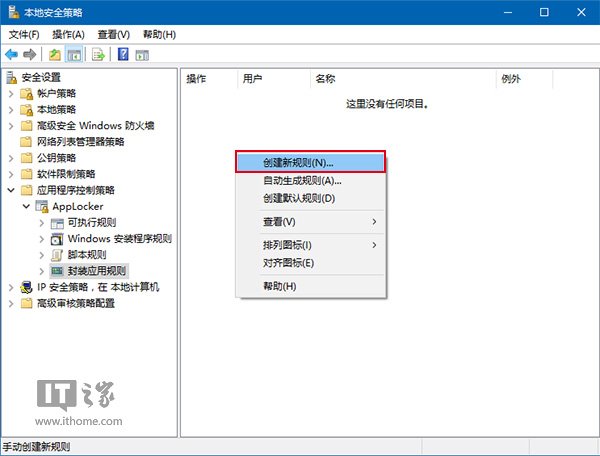Screen dimensions: 600x456
Task: Choose 自动生成规则(A)... from context menu
Action: [x=310, y=181]
